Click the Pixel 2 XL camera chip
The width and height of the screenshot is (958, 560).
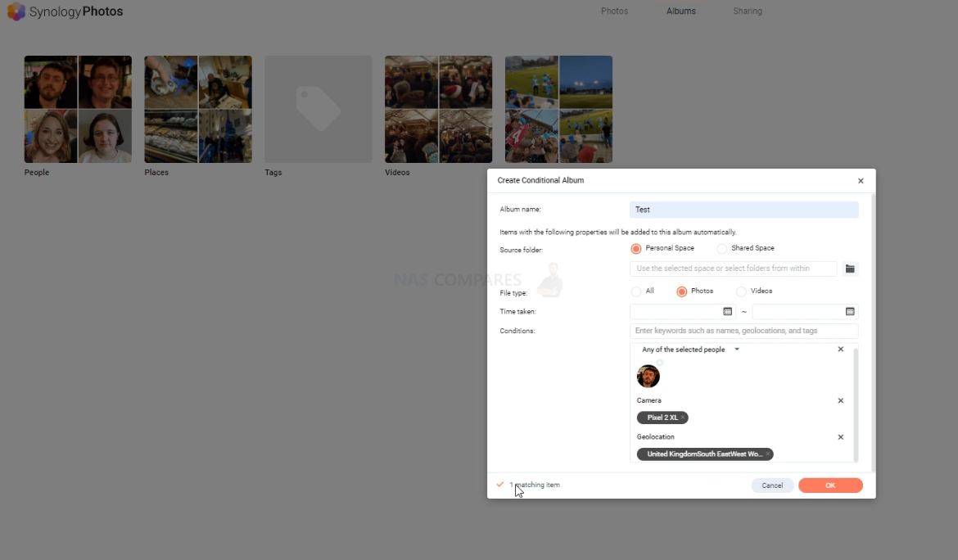[x=662, y=418]
